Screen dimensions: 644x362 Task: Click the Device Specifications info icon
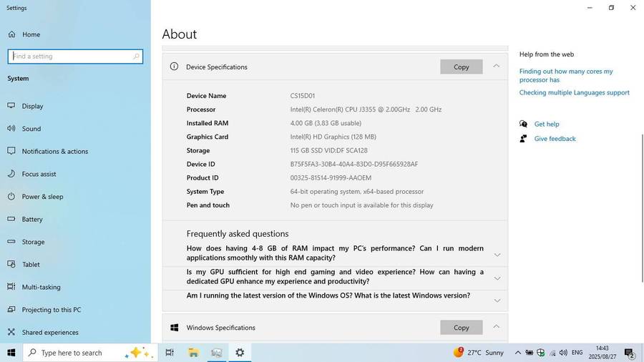pyautogui.click(x=174, y=66)
